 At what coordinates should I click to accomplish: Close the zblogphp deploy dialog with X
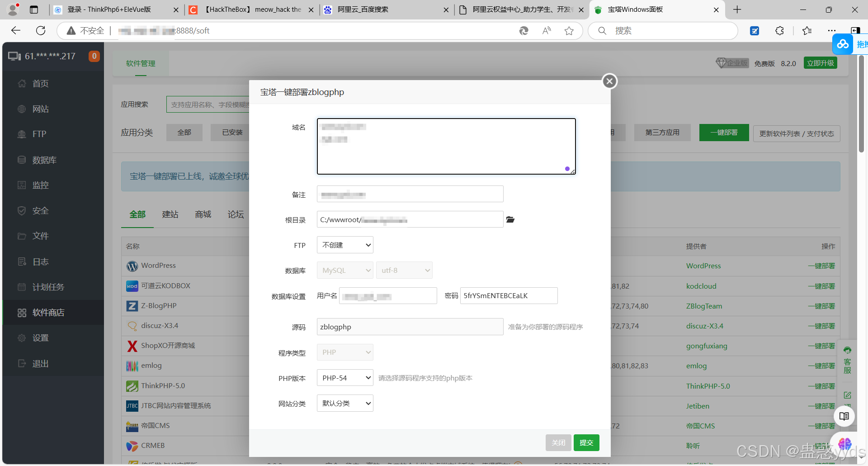click(609, 81)
